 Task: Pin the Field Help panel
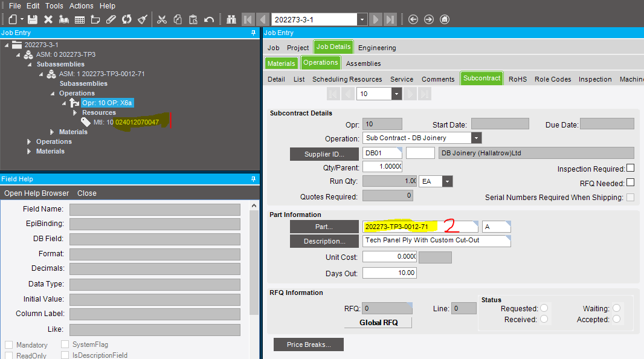253,179
